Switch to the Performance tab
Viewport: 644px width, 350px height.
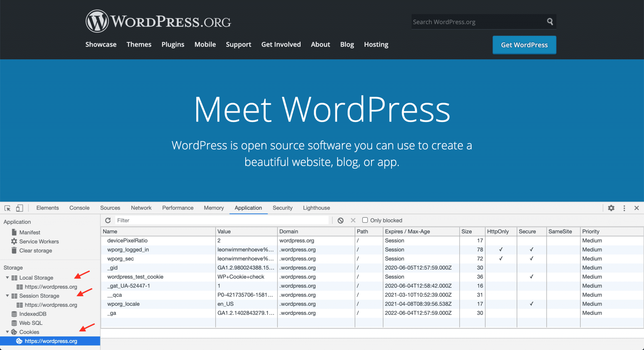178,208
